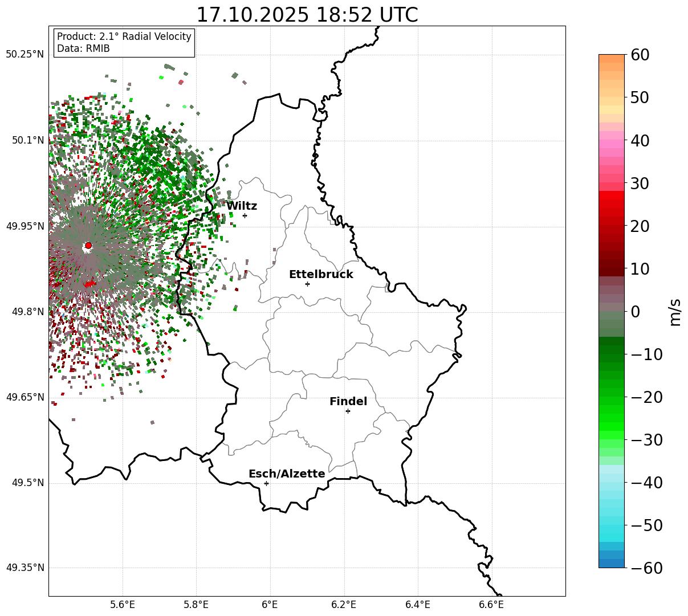The height and width of the screenshot is (616, 688).
Task: Click the 5.8°E longitude label
Action: [197, 605]
